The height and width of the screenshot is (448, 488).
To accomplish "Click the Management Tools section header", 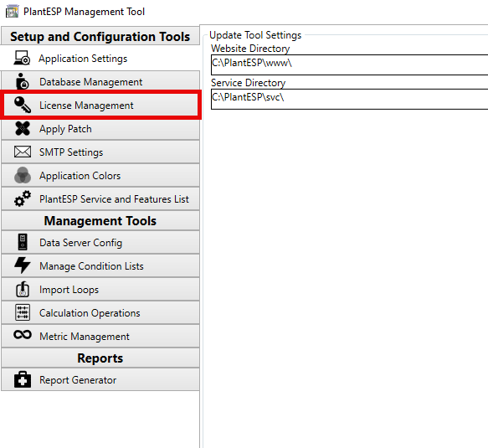I will point(100,220).
